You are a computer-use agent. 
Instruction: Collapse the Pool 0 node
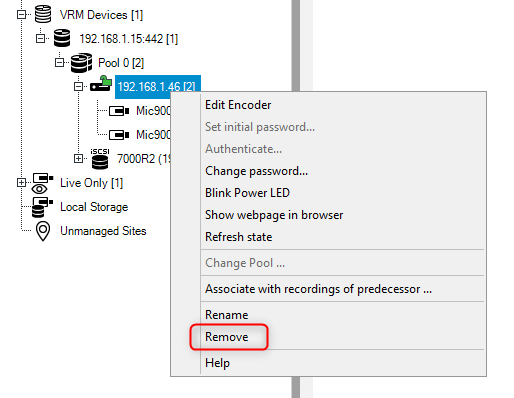point(59,62)
